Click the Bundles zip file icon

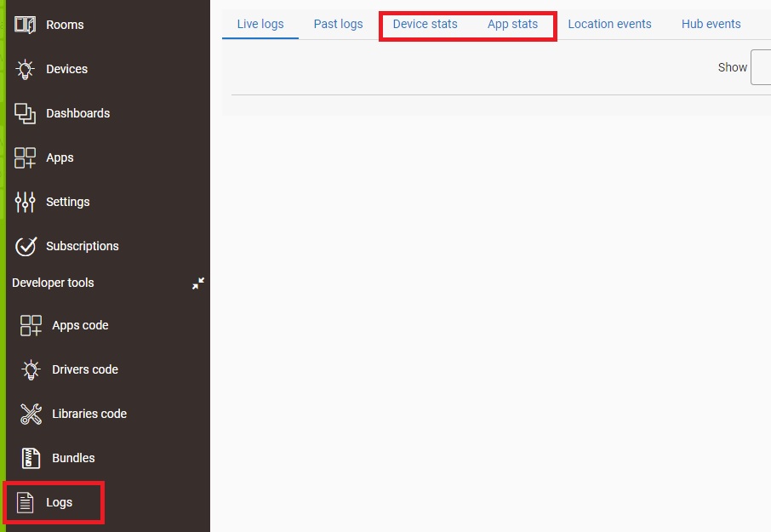[31, 458]
